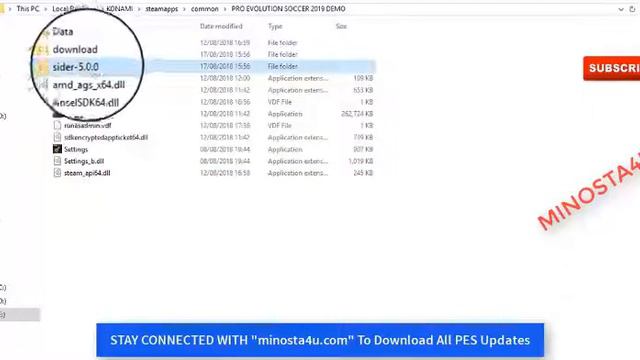Screen dimensions: 640x360
Task: Select runasadmin.vdf file name
Action: pyautogui.click(x=87, y=125)
